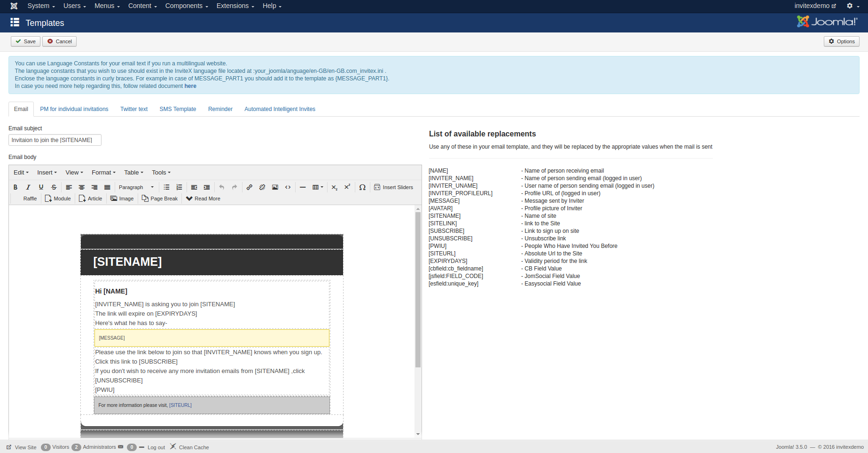Click the insert/edit link icon
This screenshot has width=868, height=453.
click(x=250, y=187)
